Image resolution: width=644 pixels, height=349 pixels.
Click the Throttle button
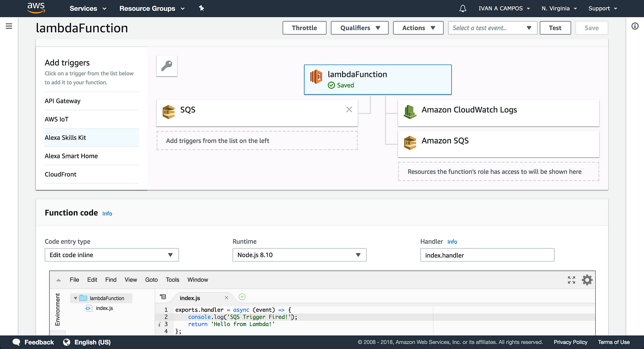(304, 28)
